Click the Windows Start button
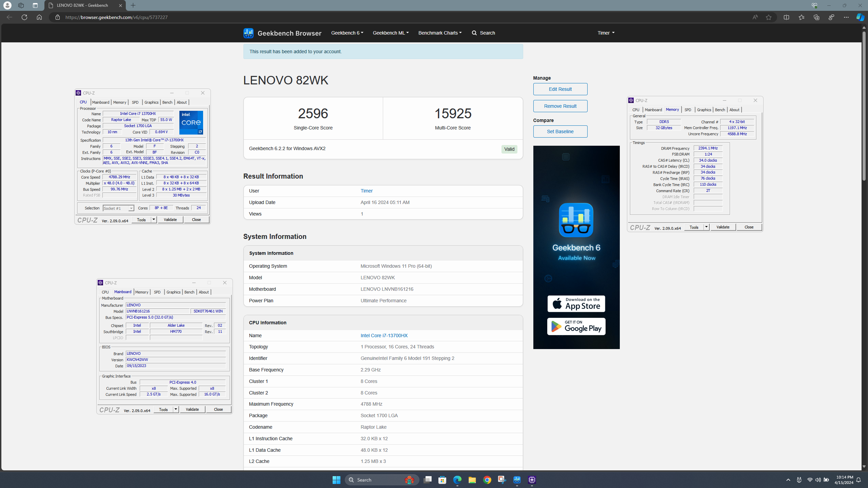 (336, 480)
